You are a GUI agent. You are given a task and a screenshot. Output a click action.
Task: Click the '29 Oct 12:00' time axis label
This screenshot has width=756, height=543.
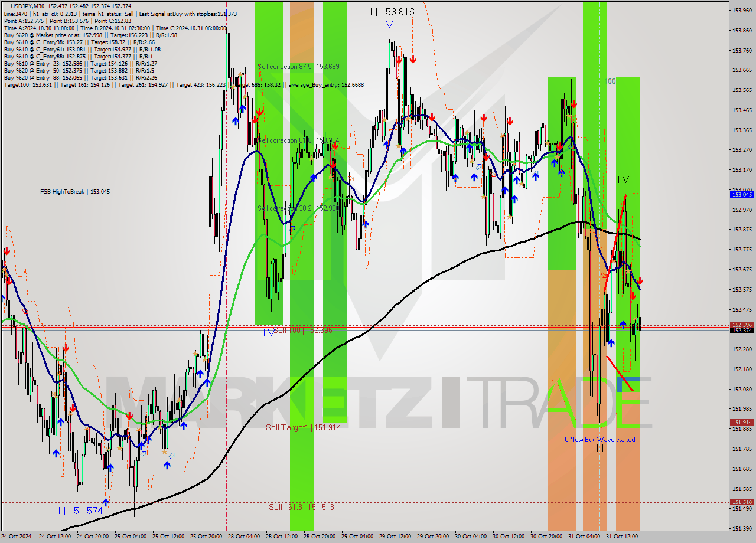coord(396,537)
